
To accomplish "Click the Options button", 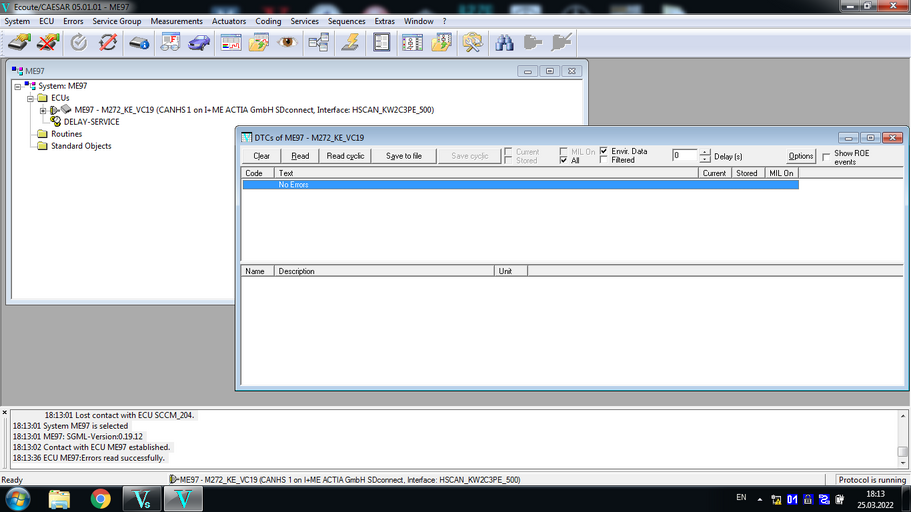I will [x=801, y=156].
